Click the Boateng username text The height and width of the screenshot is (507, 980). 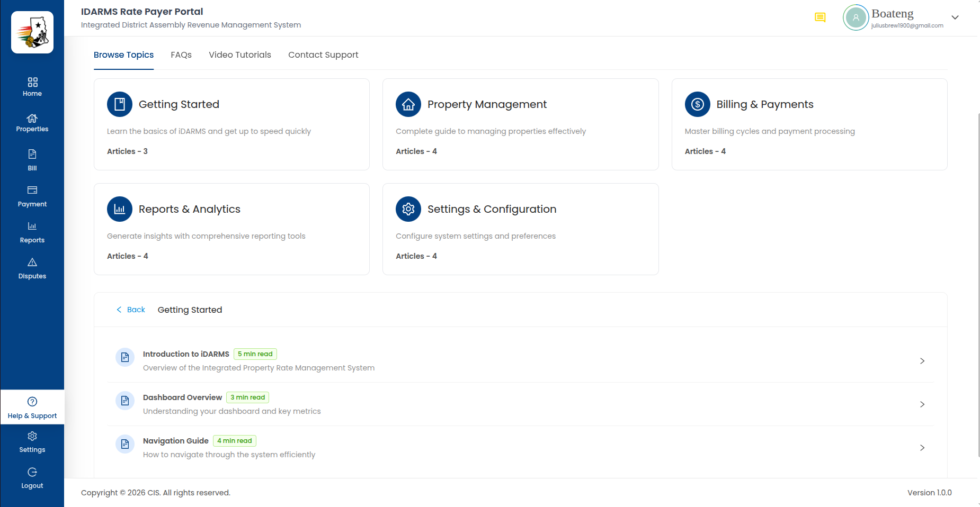[x=893, y=14]
